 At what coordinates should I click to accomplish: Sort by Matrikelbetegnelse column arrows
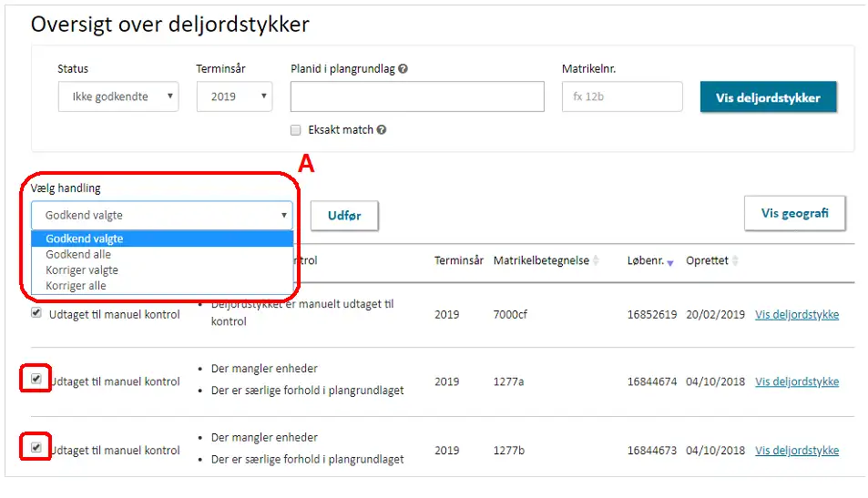pyautogui.click(x=596, y=261)
